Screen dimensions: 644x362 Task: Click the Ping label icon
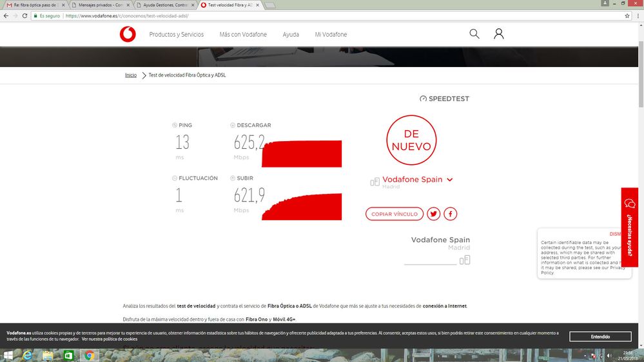[x=175, y=125]
